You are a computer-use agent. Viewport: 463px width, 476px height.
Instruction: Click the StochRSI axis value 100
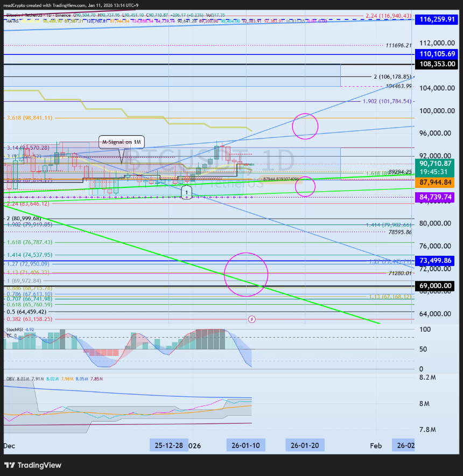425,330
